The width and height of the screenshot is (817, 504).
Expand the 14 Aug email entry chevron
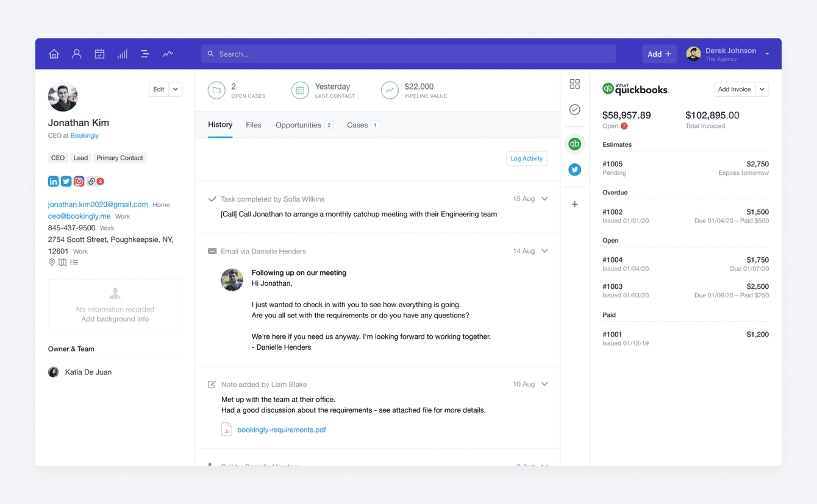[x=544, y=250]
